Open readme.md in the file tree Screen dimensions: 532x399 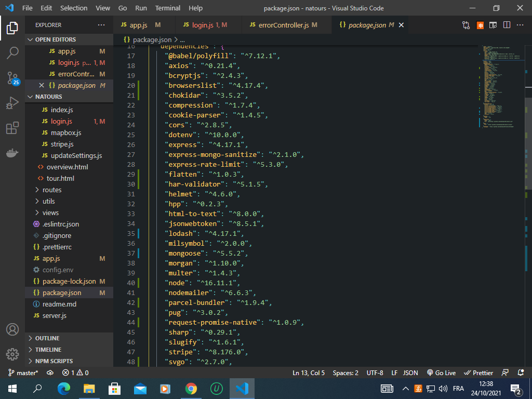69,304
